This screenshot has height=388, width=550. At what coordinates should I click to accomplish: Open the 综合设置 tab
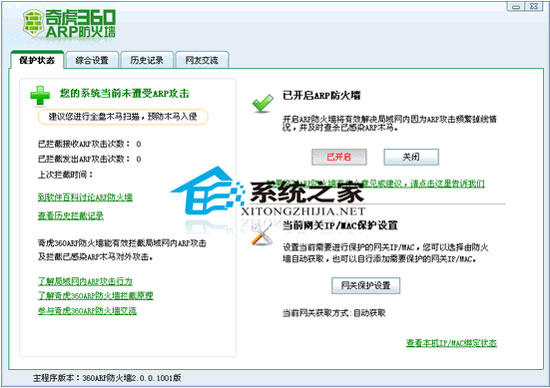coord(92,60)
